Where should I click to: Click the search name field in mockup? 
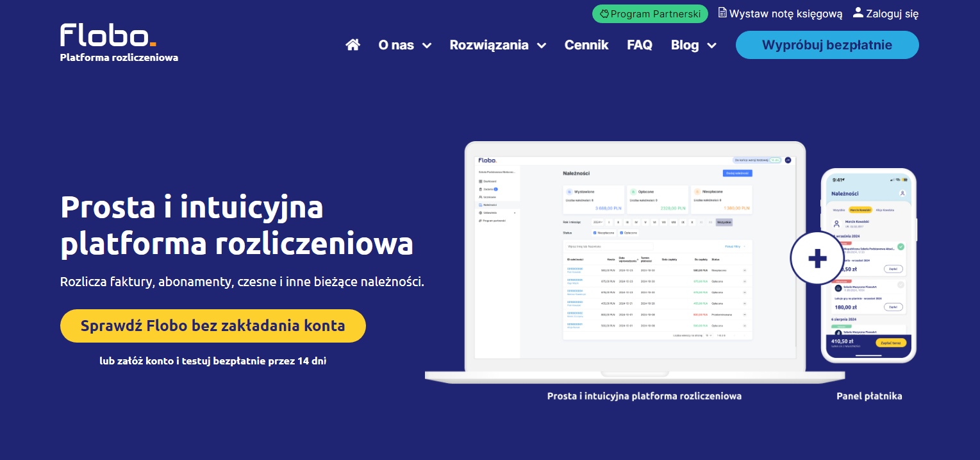[609, 246]
